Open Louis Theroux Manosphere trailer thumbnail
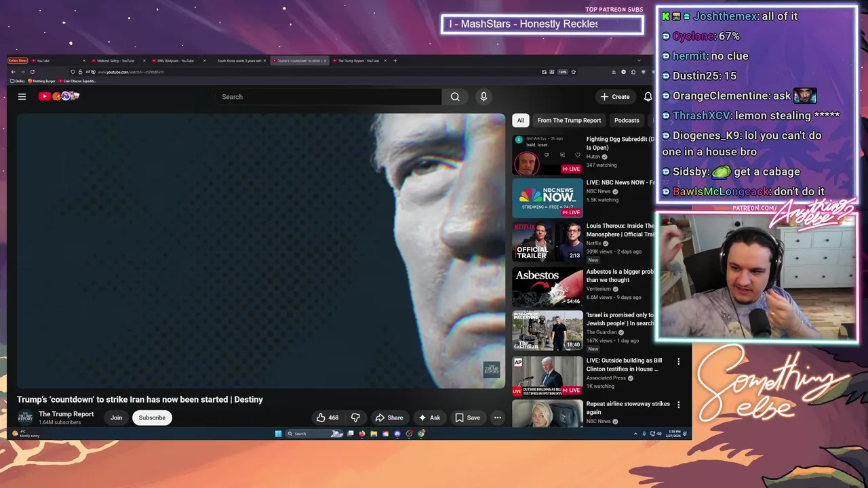Viewport: 868px width, 488px height. coord(547,241)
